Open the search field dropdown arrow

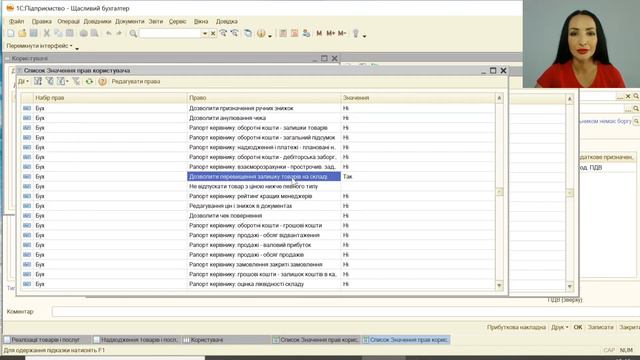(204, 33)
